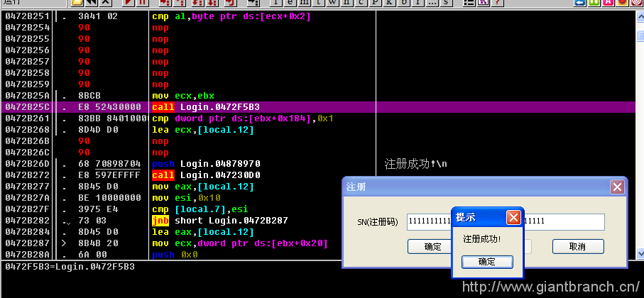Select the mov ecx,ebx instruction

(183, 96)
